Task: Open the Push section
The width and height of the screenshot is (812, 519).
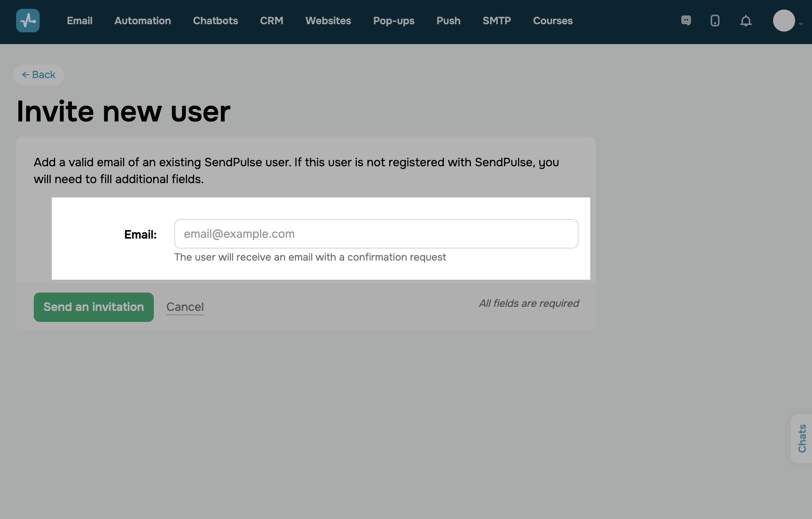Action: coord(449,21)
